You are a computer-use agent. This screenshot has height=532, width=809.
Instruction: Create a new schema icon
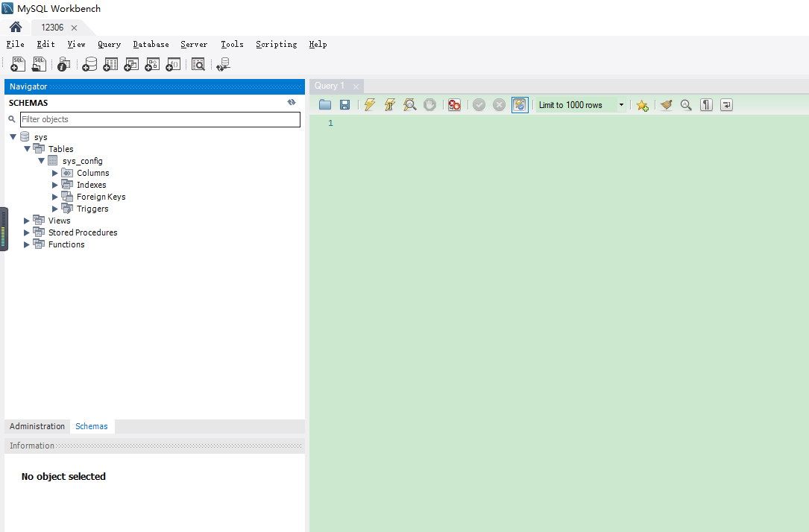[x=89, y=64]
